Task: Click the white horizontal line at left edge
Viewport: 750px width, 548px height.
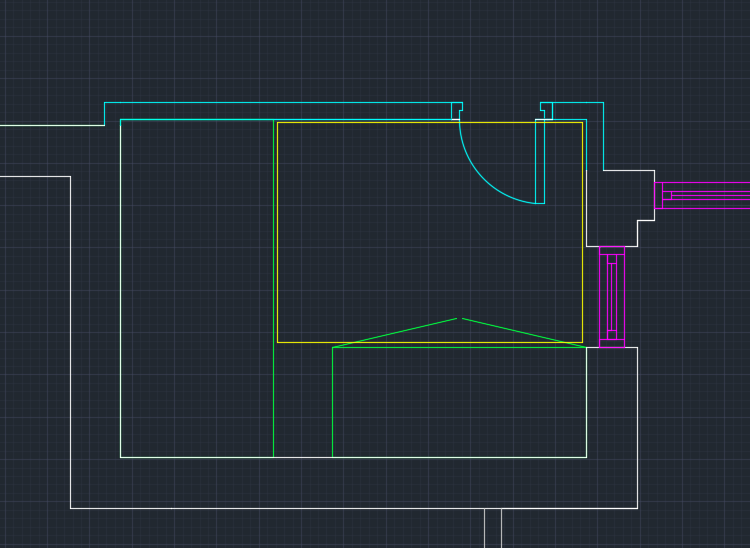Action: pyautogui.click(x=35, y=176)
